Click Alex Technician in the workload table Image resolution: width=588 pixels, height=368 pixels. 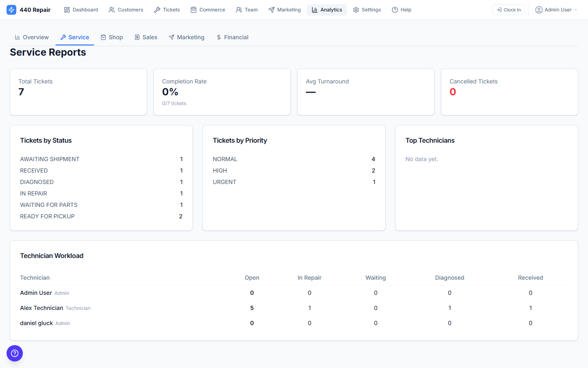tap(41, 308)
